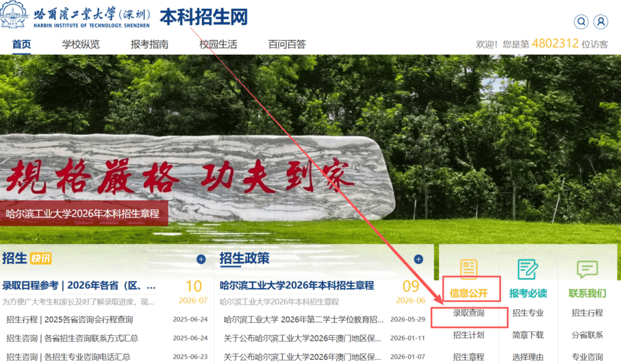Open the 分省联系 link

pyautogui.click(x=587, y=335)
